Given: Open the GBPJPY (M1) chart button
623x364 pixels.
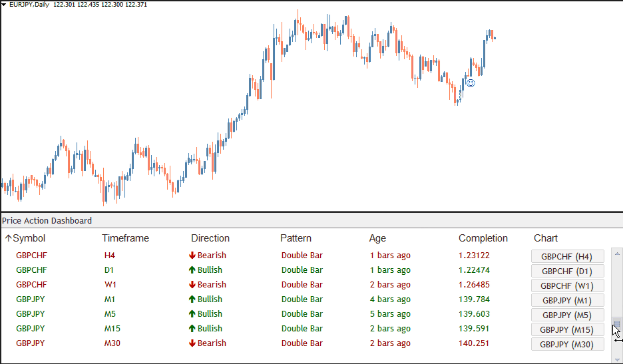Looking at the screenshot, I should point(567,301).
